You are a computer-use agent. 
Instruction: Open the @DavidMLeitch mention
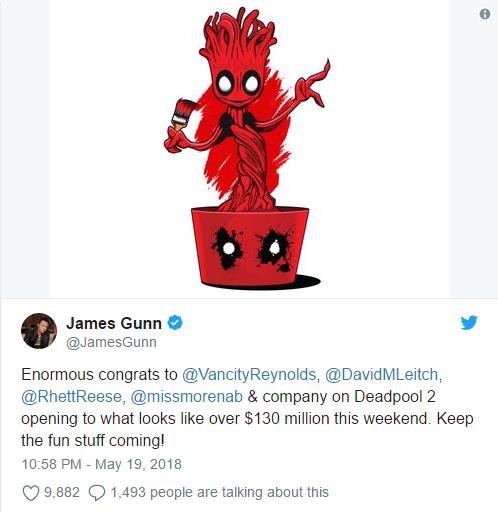tap(381, 375)
